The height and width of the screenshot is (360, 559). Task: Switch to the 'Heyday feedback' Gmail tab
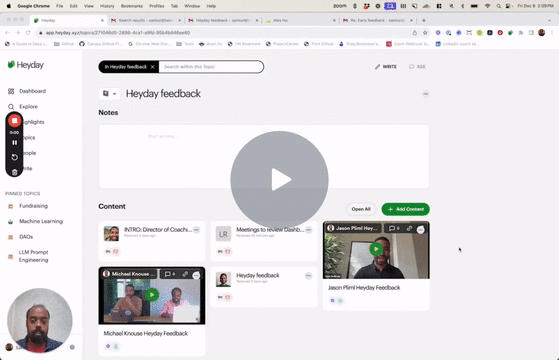click(x=223, y=20)
